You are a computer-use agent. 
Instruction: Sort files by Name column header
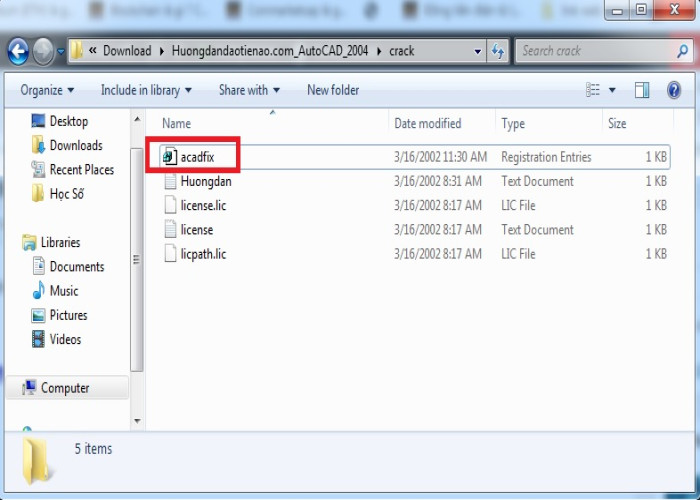176,124
